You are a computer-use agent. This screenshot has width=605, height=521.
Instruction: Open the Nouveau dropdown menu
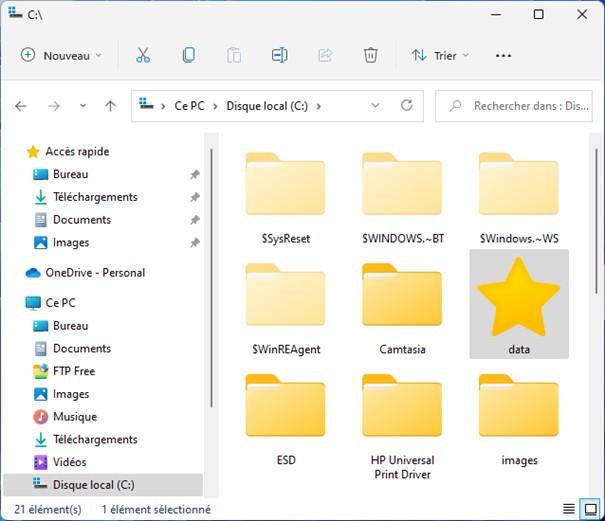61,55
